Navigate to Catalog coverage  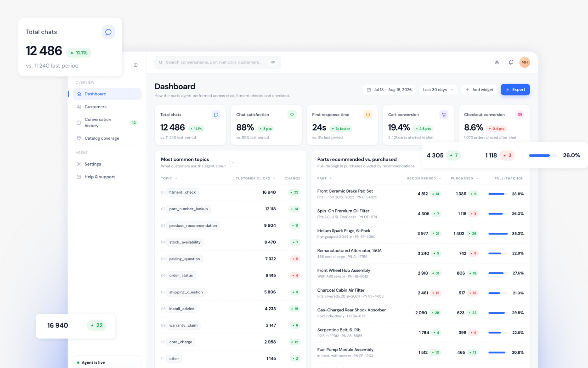coord(107,138)
